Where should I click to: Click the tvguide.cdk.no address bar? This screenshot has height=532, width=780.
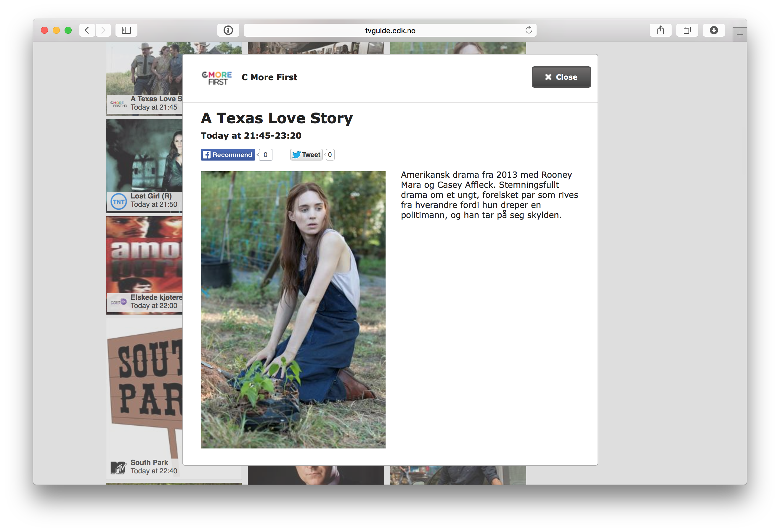[390, 31]
